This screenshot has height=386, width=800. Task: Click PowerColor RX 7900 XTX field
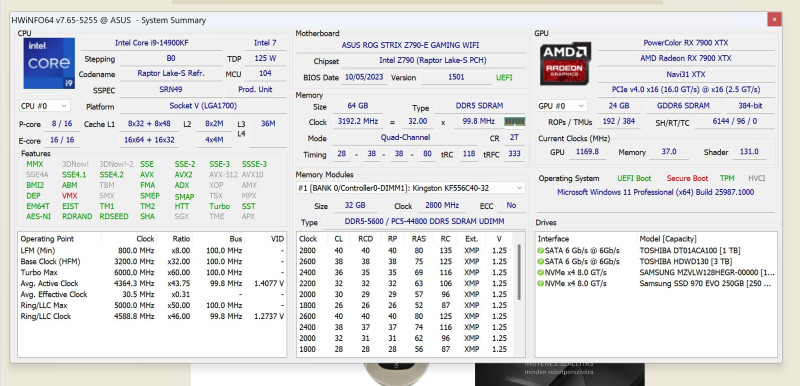(686, 43)
